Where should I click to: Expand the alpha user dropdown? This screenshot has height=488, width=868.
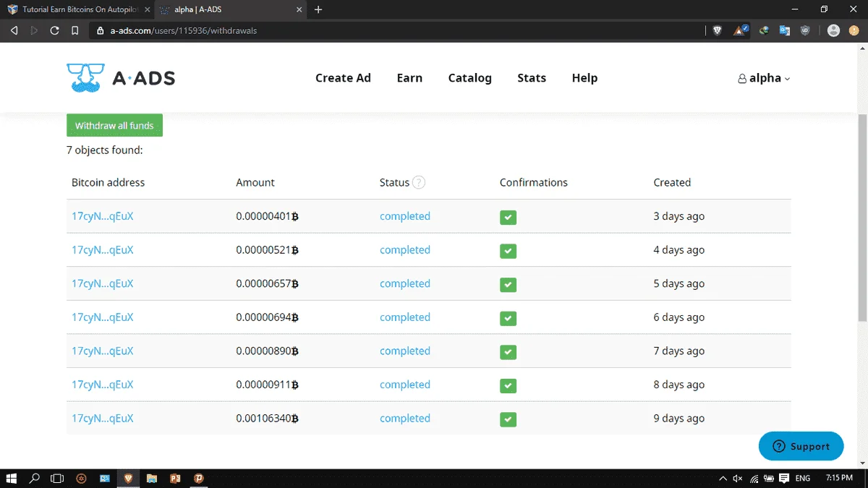[x=764, y=78]
